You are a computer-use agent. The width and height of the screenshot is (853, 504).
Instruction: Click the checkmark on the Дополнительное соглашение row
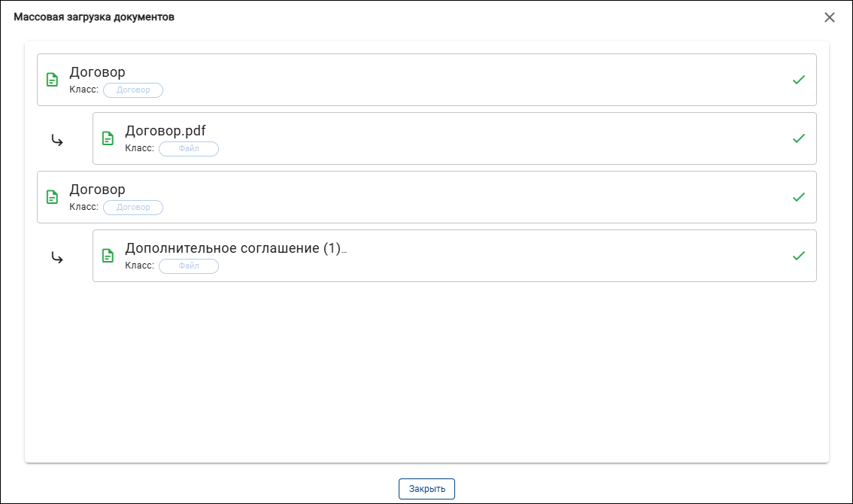(x=799, y=256)
